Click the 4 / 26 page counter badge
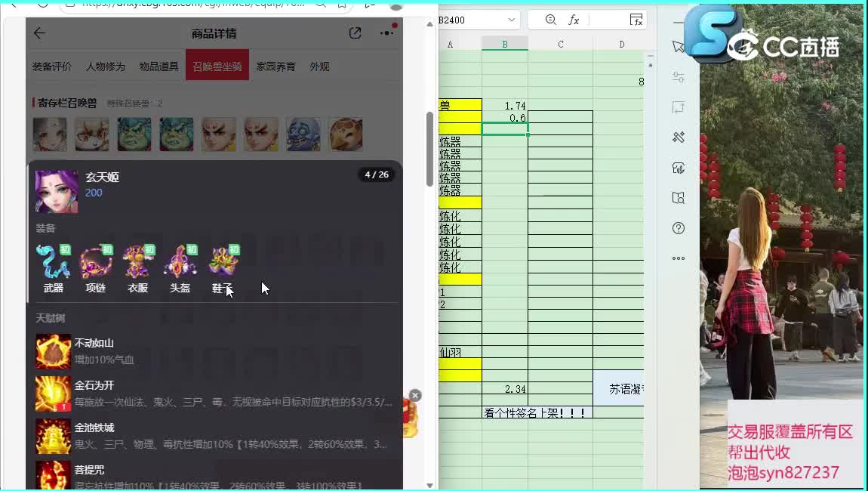This screenshot has width=868, height=491. 377,174
